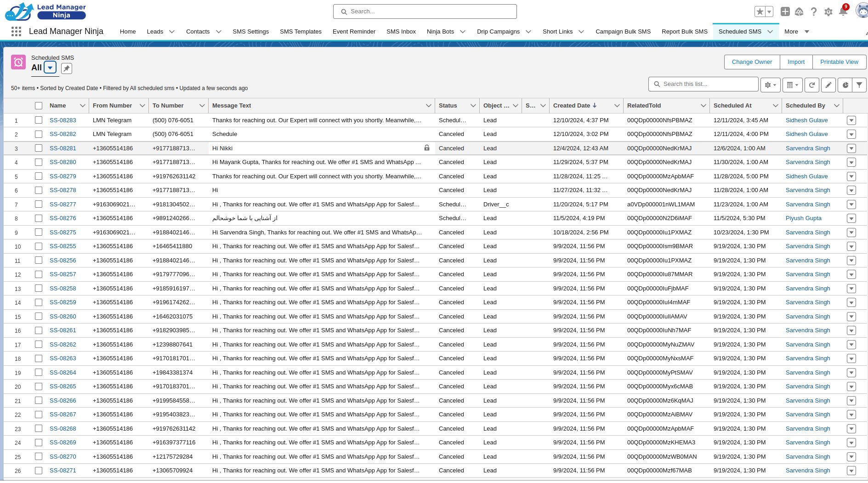Pin the current list view
Viewport: 868px width, 483px height.
pyautogui.click(x=67, y=68)
